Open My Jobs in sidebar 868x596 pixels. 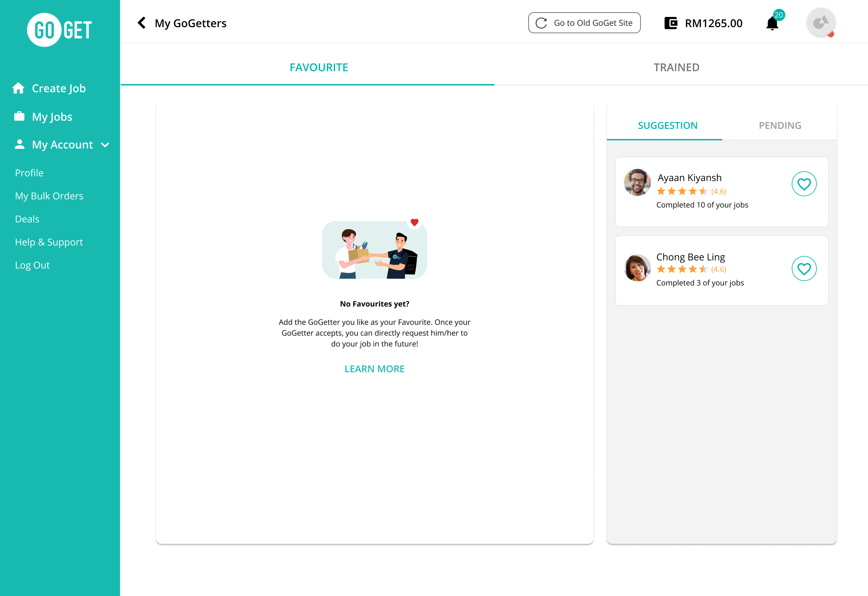pos(52,117)
